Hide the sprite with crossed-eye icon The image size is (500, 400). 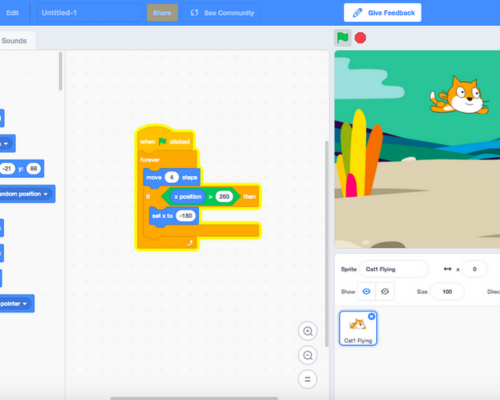(x=385, y=292)
